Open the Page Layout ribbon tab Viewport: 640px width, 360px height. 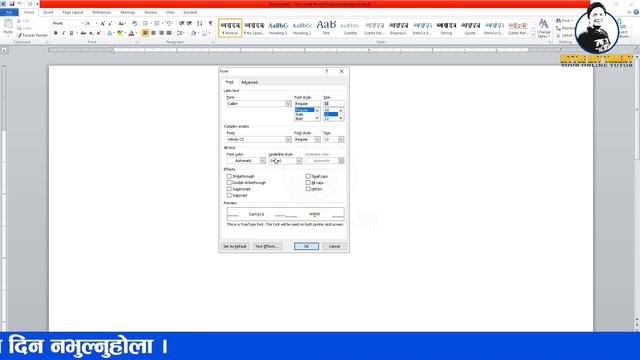73,13
